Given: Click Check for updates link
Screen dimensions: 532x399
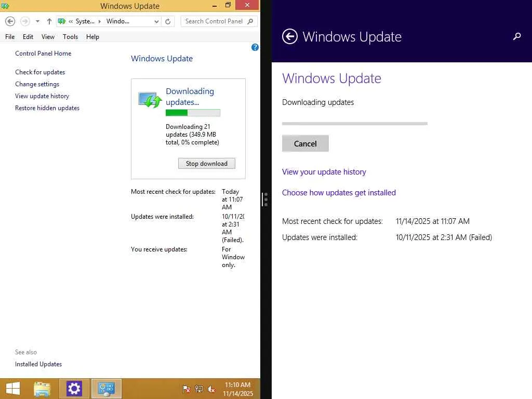Looking at the screenshot, I should (x=40, y=72).
